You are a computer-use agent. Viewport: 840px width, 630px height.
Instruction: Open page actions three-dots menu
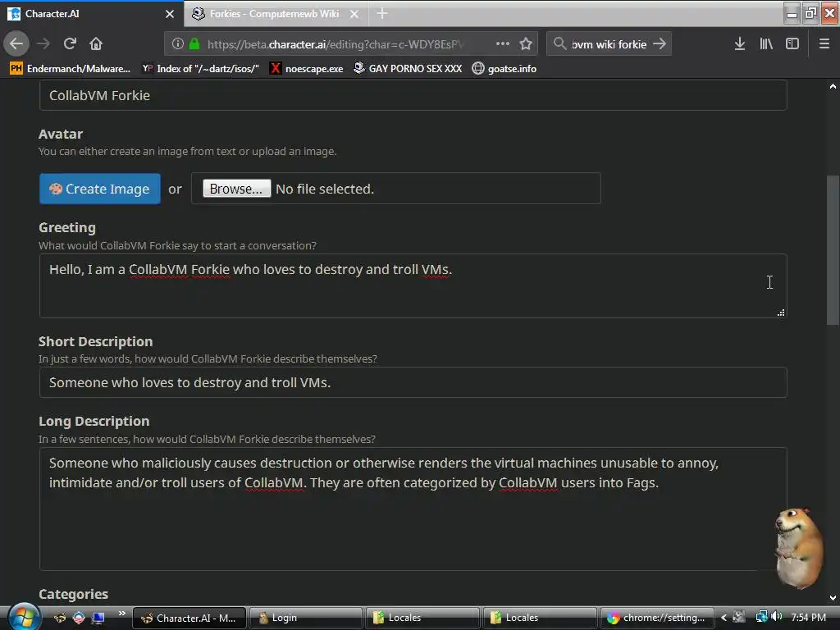pos(503,44)
